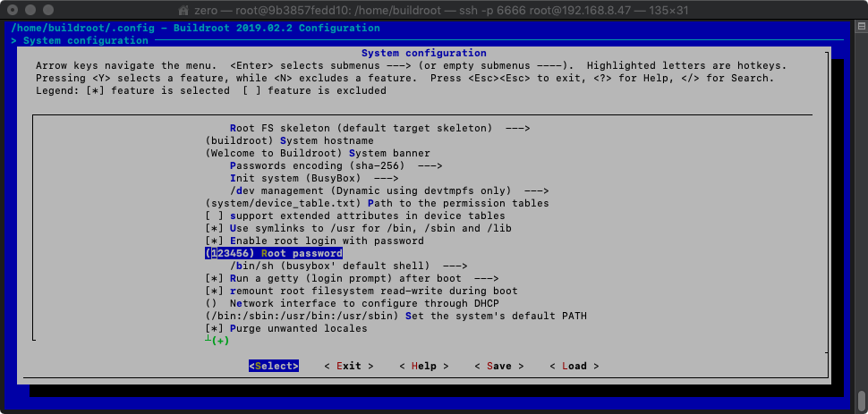Click the Legend line text

[x=211, y=90]
